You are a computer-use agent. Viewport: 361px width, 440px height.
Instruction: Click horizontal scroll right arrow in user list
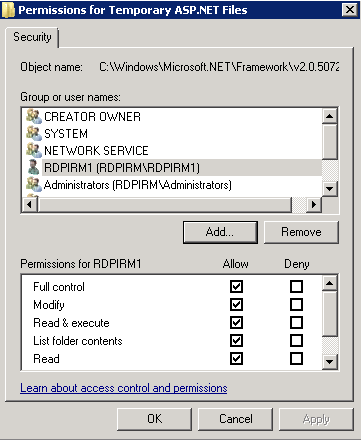[x=314, y=204]
